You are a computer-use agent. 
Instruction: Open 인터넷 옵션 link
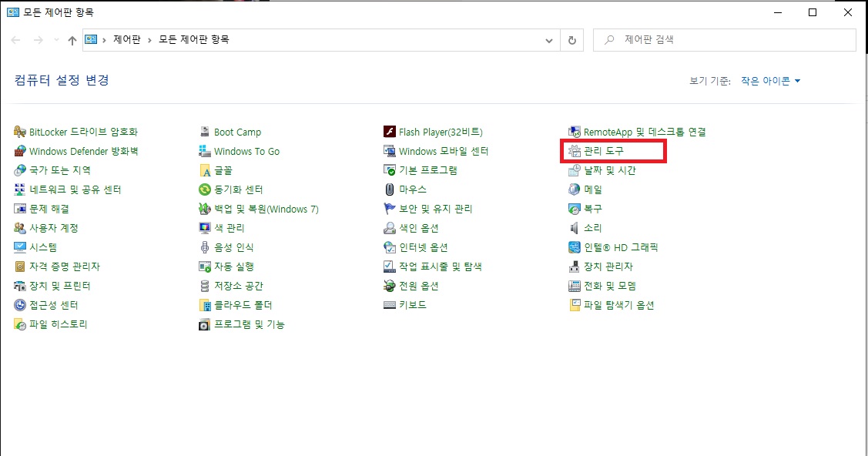point(424,247)
